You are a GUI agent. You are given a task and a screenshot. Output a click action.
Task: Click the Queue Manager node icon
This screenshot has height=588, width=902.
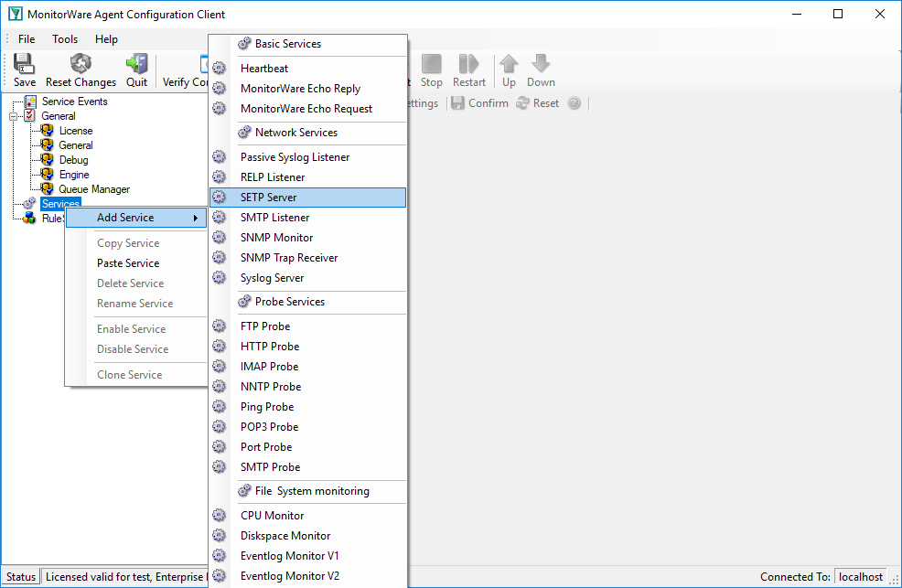(x=48, y=188)
